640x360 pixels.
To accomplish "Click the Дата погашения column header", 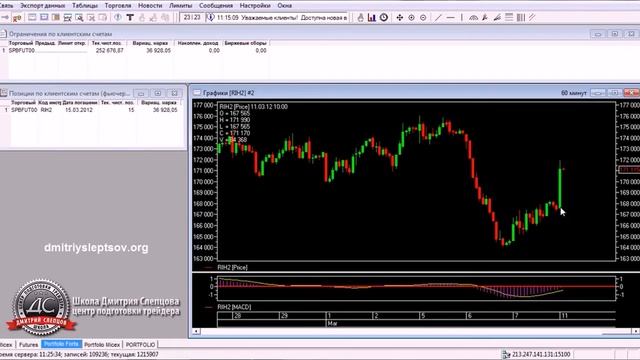I will pyautogui.click(x=80, y=103).
